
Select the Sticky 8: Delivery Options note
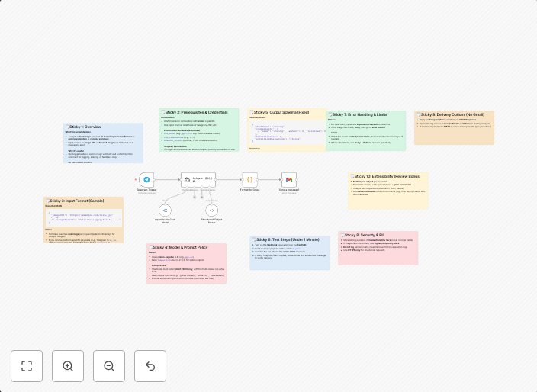coord(454,127)
